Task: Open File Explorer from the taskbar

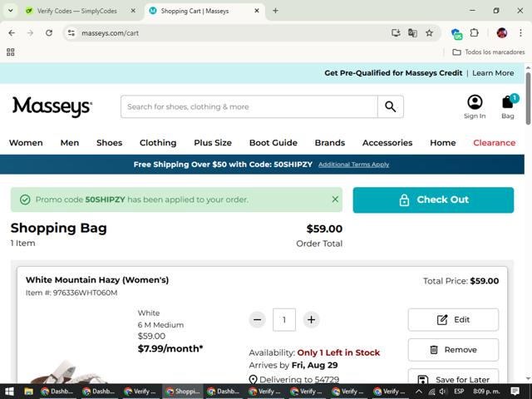Action: pos(29,392)
